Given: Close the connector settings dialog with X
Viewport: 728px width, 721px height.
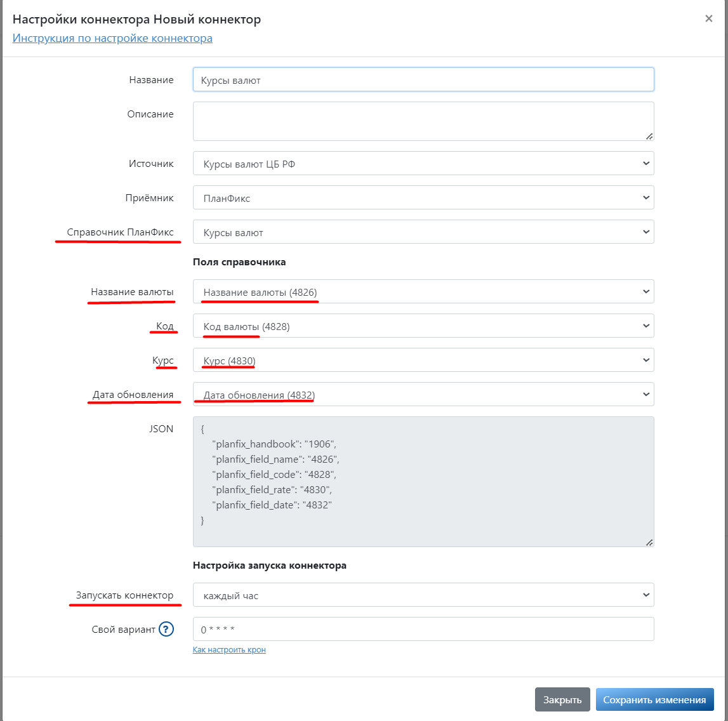Looking at the screenshot, I should point(708,18).
